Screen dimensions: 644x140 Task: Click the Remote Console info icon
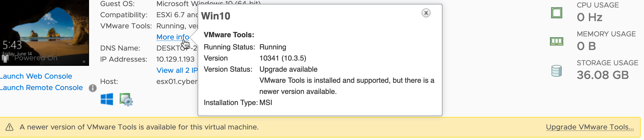pos(93,88)
